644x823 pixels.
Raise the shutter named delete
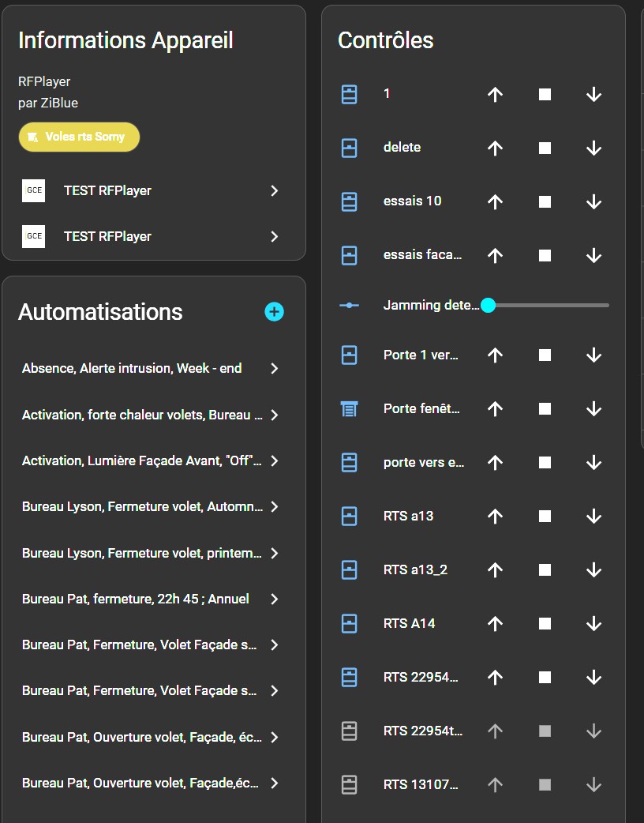tap(495, 148)
